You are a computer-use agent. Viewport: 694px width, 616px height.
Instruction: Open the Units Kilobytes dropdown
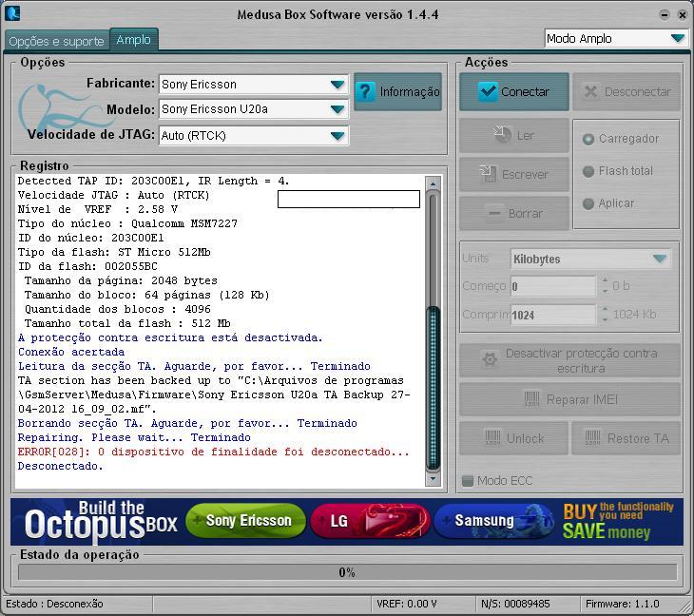click(x=660, y=259)
